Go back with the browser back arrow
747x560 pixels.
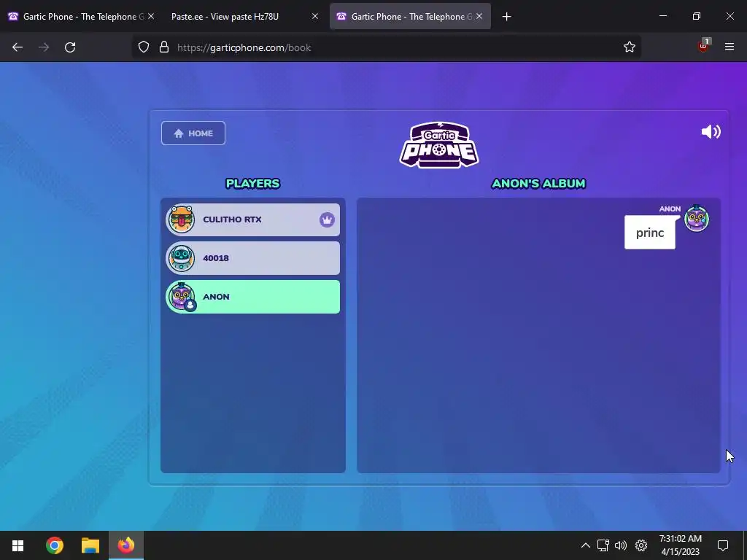point(18,47)
